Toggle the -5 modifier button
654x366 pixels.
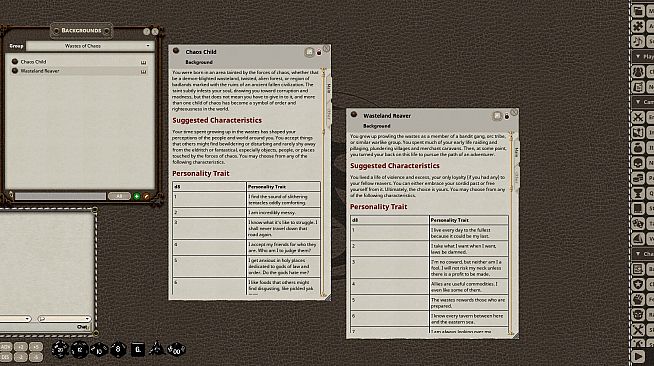pos(36,357)
